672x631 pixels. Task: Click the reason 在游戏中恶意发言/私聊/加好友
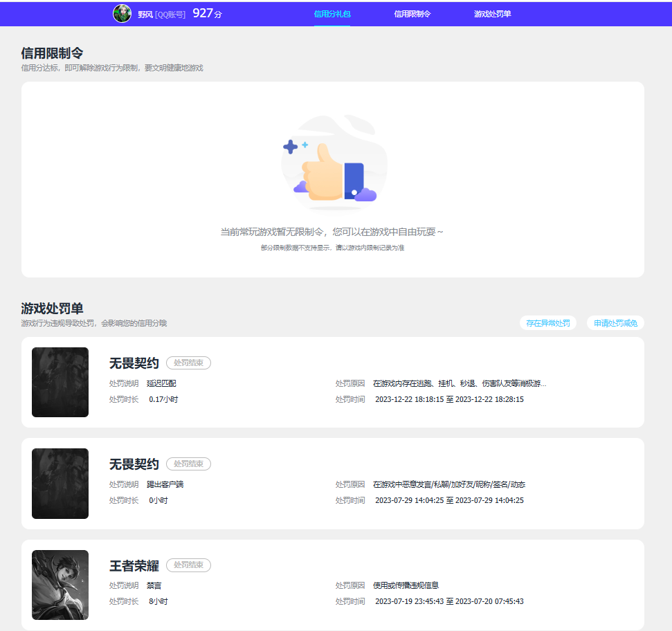pyautogui.click(x=449, y=484)
